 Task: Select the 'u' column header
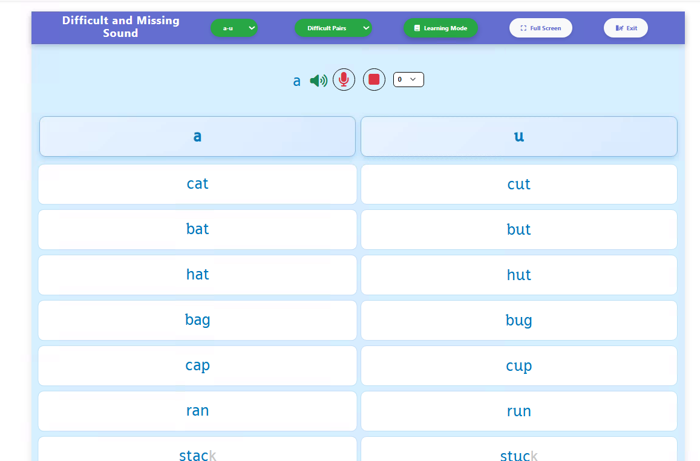pos(519,137)
